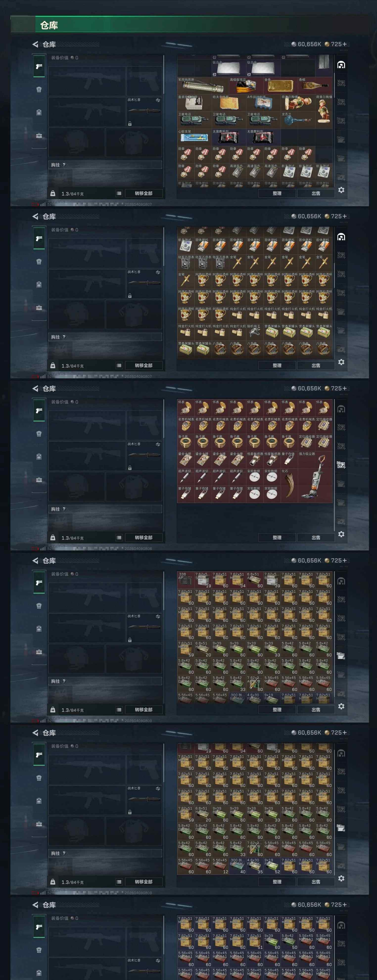Choose the 心脏支架 heart stent item
This screenshot has height=980, width=377.
pyautogui.click(x=194, y=137)
